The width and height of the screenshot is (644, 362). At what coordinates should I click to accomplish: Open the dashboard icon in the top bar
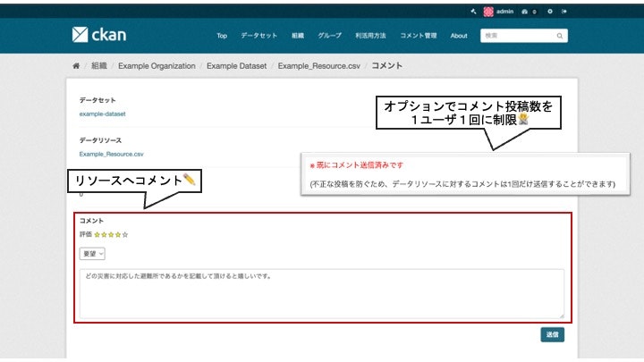click(x=524, y=12)
